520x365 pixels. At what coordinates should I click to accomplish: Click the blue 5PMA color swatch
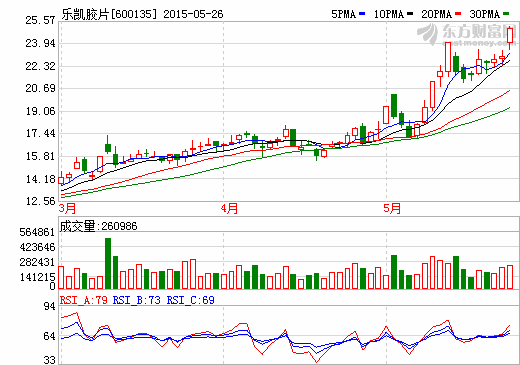(362, 14)
